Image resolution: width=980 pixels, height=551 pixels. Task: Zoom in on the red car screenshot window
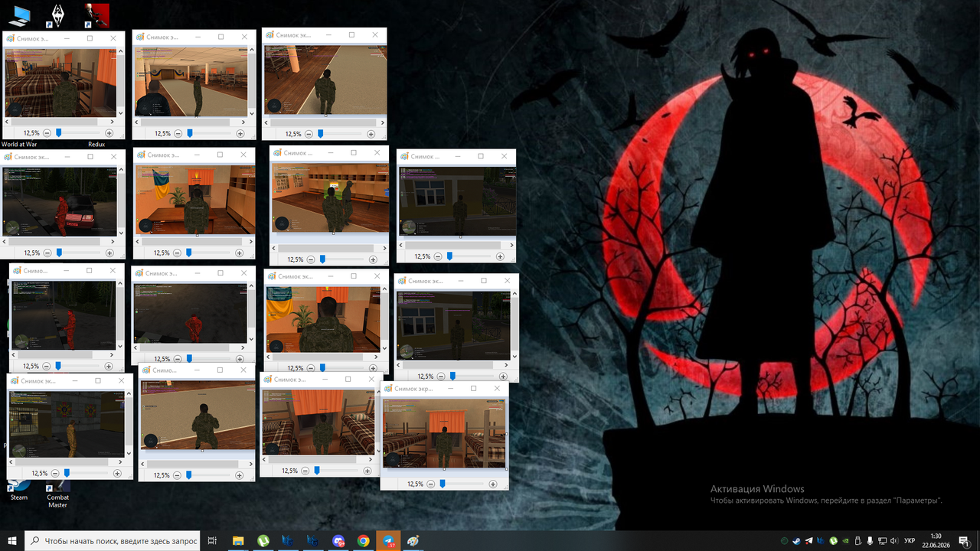109,253
